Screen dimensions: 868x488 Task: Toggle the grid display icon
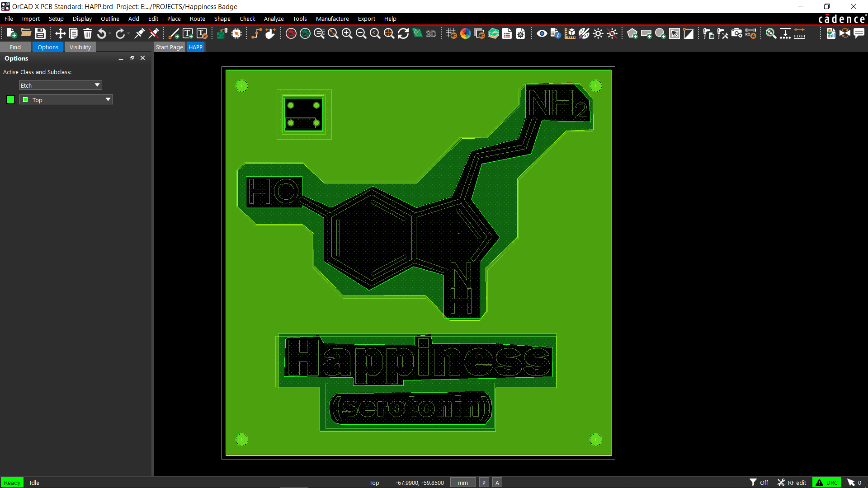[x=451, y=33]
